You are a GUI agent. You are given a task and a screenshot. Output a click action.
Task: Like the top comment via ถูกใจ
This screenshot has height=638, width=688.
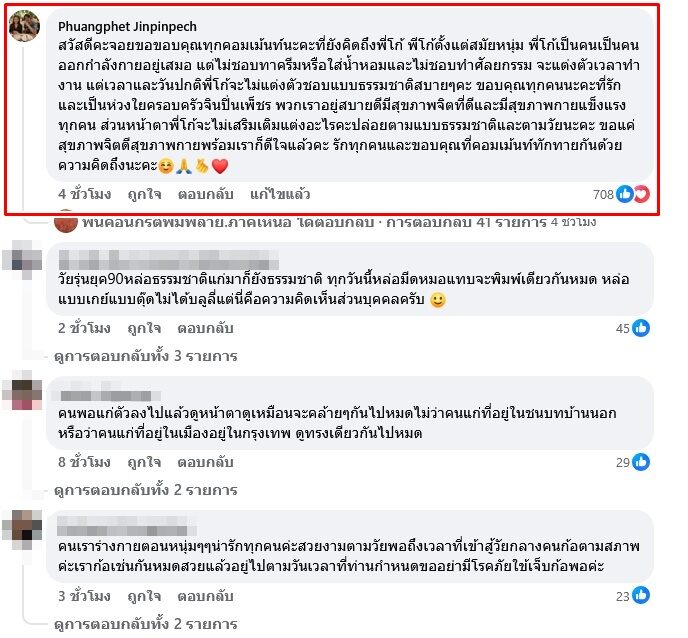pyautogui.click(x=144, y=194)
